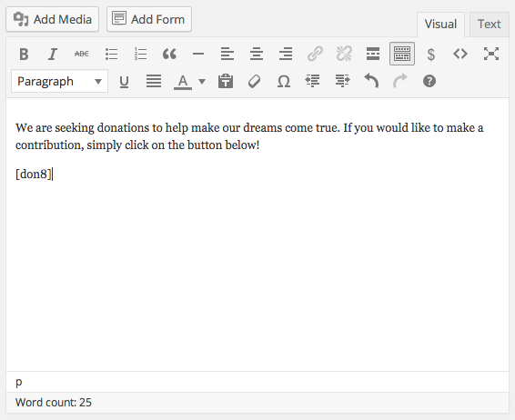Click the Add Form button
Screen dimensions: 515x420
tap(149, 19)
